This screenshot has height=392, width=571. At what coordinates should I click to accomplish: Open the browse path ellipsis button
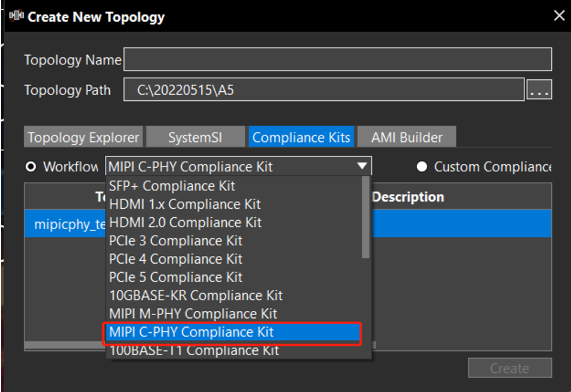tap(539, 89)
